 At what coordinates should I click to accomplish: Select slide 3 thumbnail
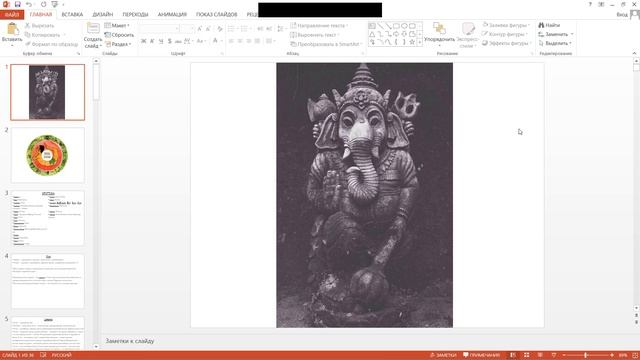tap(47, 218)
